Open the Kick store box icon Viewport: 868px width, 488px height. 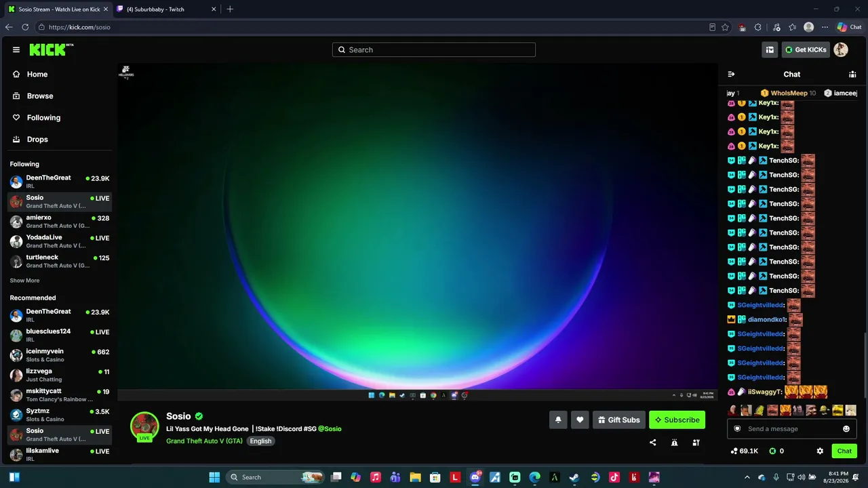[770, 49]
